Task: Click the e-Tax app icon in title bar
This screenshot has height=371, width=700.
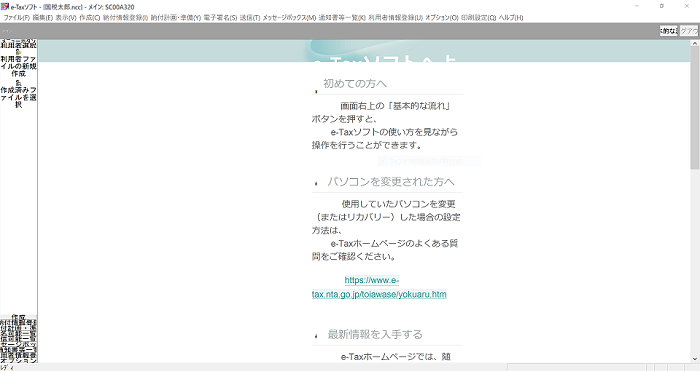Action: [5, 7]
